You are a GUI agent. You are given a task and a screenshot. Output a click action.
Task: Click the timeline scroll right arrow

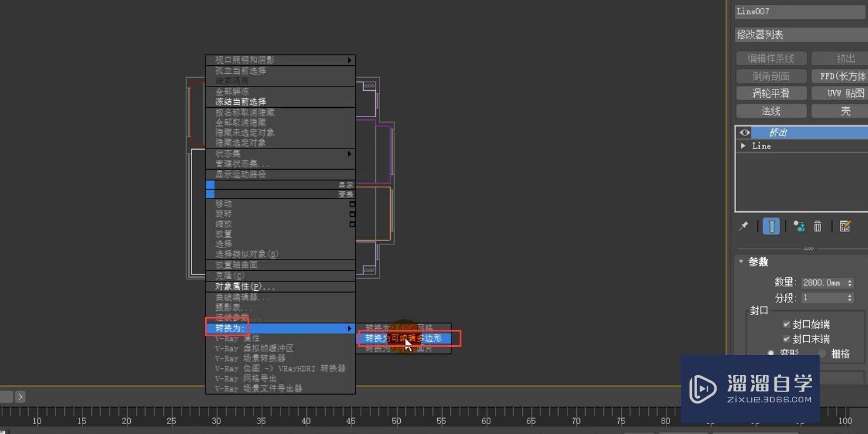point(20,396)
